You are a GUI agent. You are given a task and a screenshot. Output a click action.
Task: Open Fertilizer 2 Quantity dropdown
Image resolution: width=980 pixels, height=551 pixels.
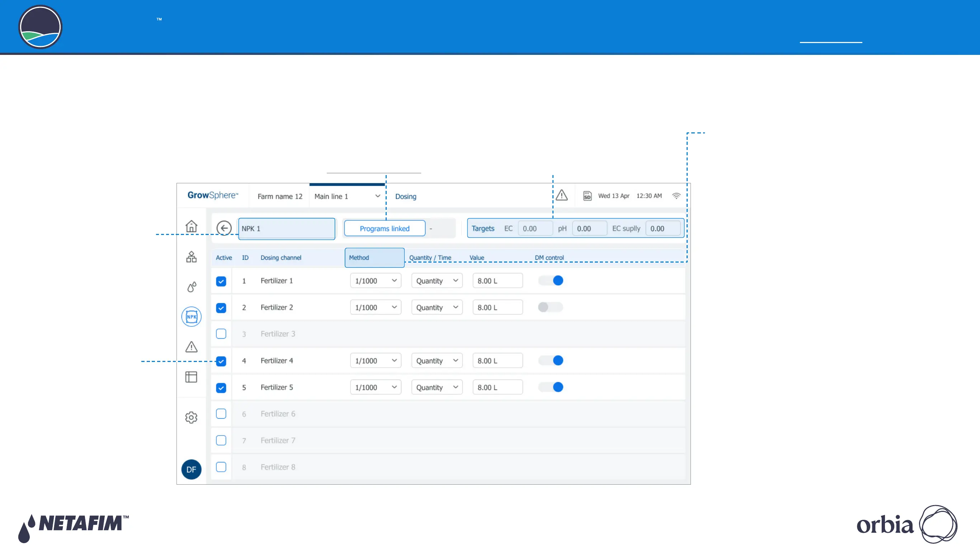[437, 307]
